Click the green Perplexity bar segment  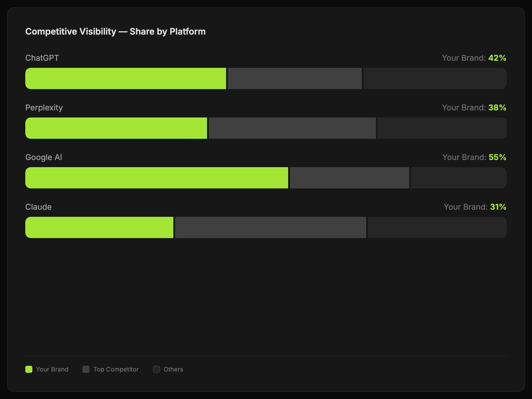coord(116,128)
